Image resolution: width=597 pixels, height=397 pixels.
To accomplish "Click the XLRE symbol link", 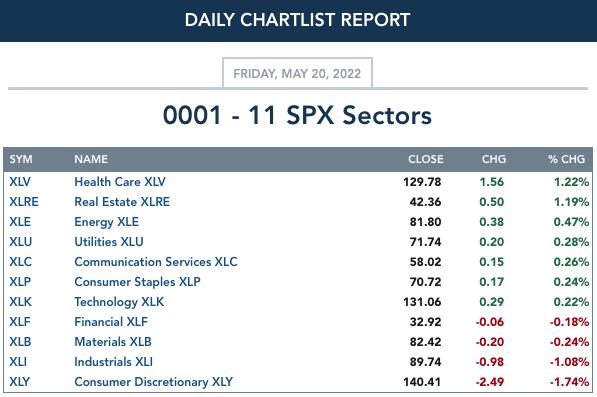I will (x=24, y=202).
